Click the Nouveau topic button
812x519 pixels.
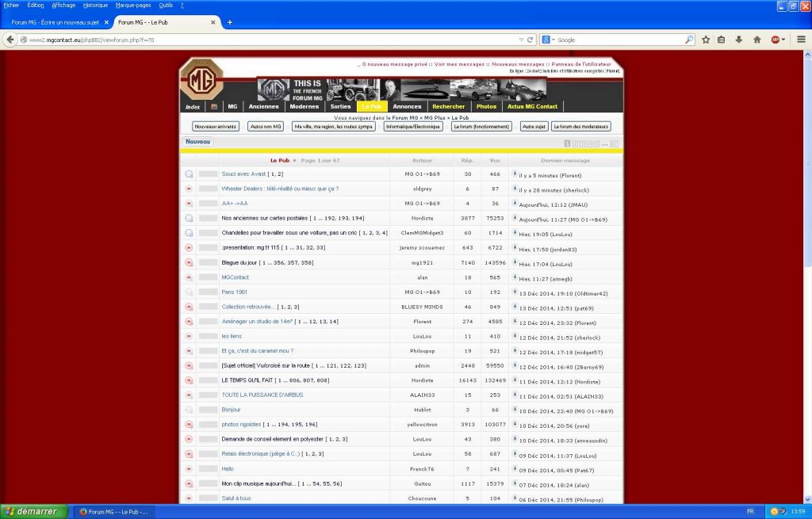tap(197, 141)
